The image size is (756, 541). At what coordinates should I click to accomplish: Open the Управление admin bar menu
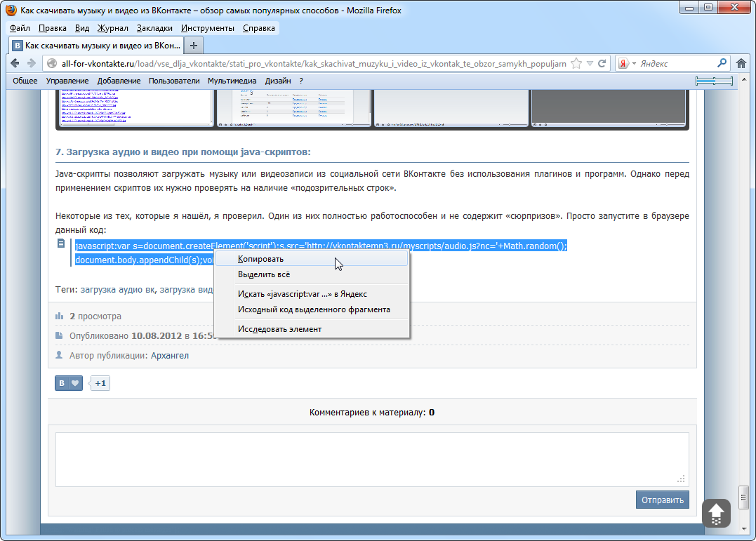67,81
